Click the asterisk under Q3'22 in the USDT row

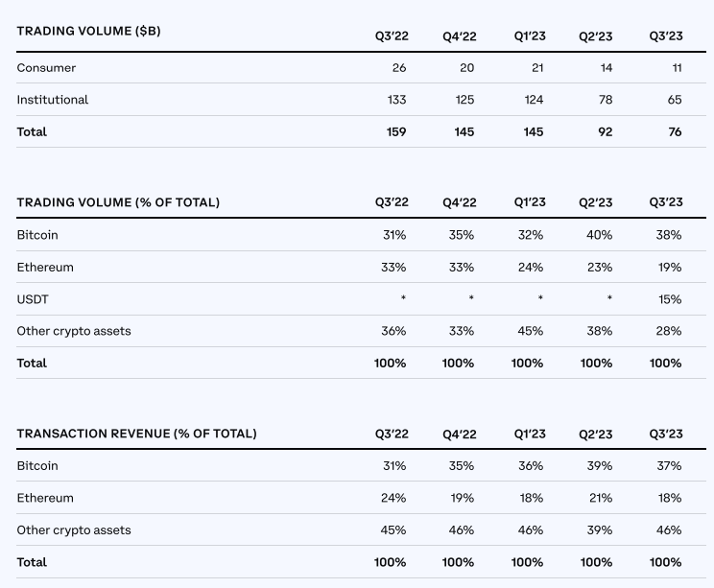[403, 299]
